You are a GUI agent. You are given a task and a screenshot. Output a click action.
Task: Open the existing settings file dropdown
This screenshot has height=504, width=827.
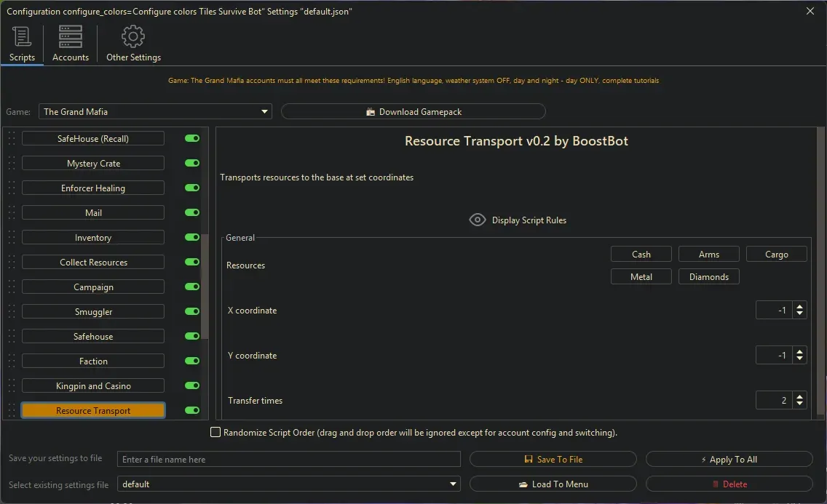pyautogui.click(x=288, y=484)
